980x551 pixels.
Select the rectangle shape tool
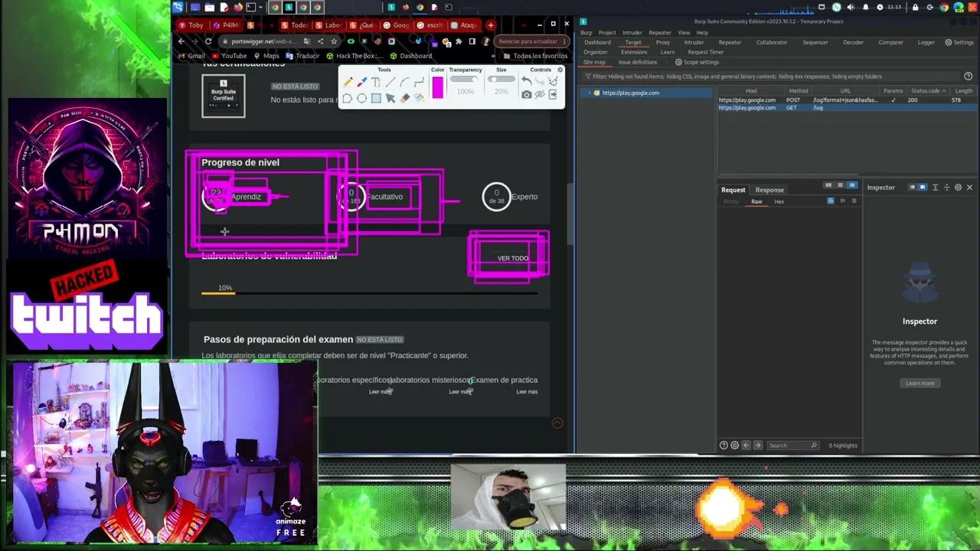pyautogui.click(x=376, y=98)
